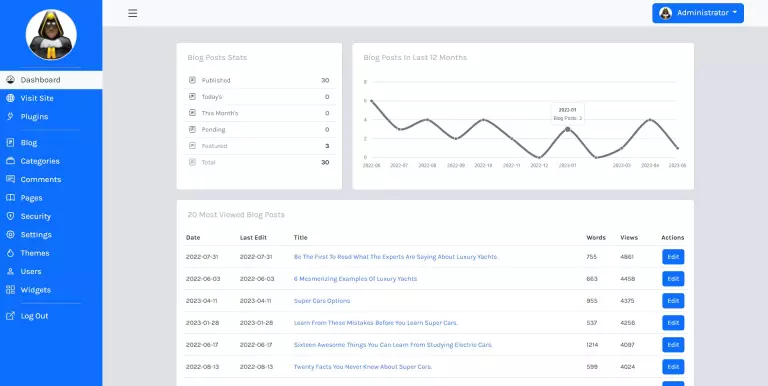Click the Visit Site globe icon
The width and height of the screenshot is (768, 386).
[x=10, y=98]
